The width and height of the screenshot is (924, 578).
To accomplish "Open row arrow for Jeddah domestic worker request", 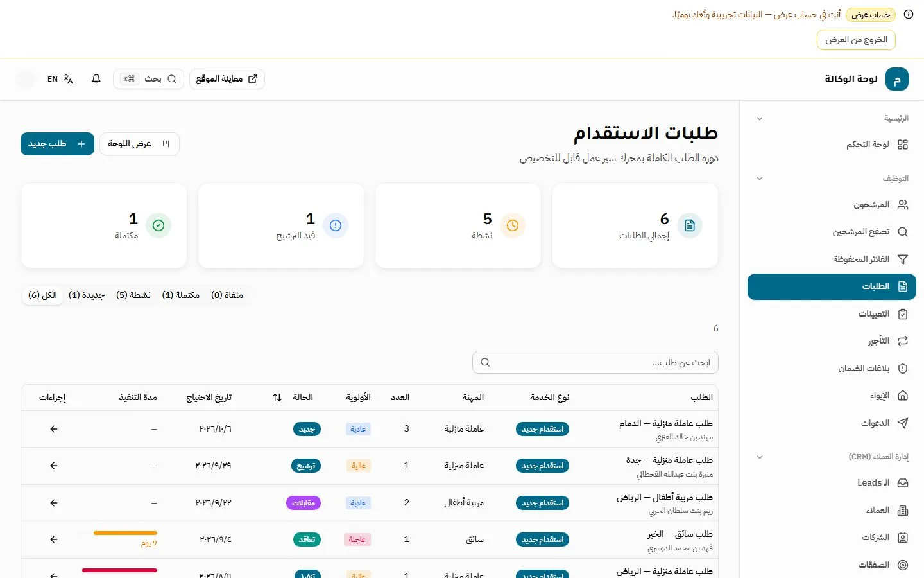I will [x=54, y=466].
